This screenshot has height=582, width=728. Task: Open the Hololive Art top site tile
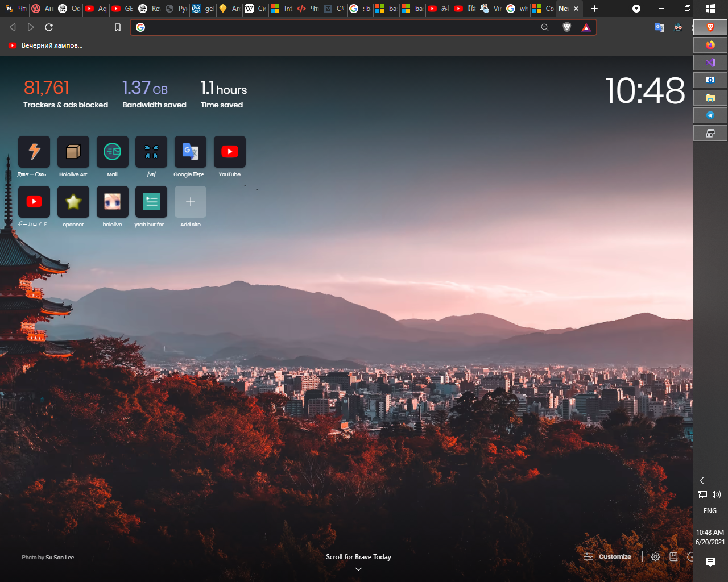click(x=73, y=152)
